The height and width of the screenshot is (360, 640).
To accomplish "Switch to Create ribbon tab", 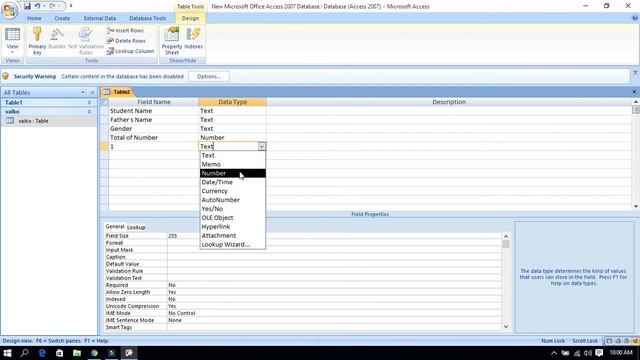I will 62,18.
